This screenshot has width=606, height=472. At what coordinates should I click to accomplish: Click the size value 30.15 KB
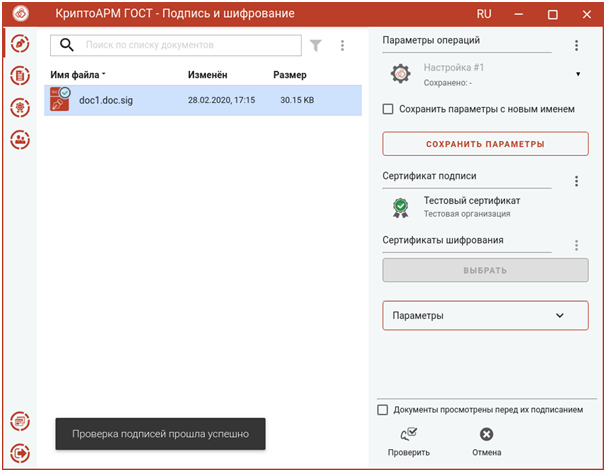(x=297, y=100)
